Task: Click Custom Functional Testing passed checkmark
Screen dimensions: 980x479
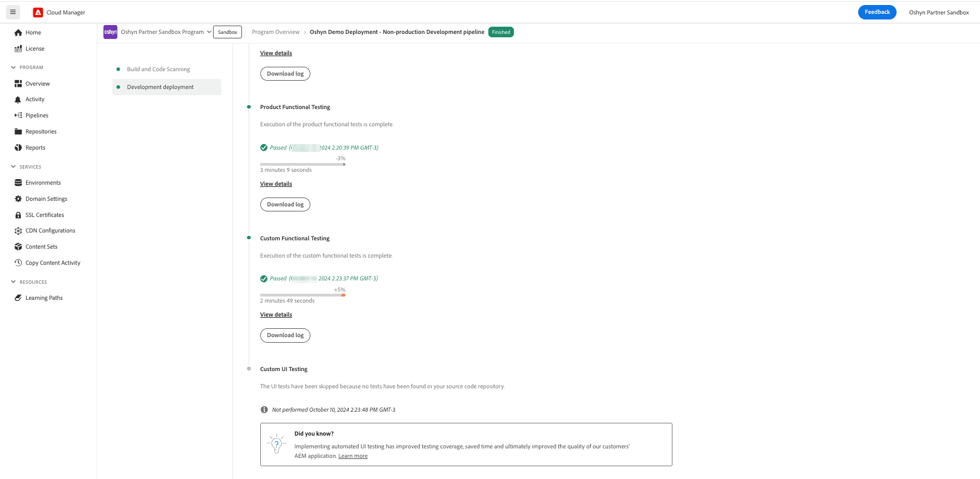Action: click(x=264, y=278)
